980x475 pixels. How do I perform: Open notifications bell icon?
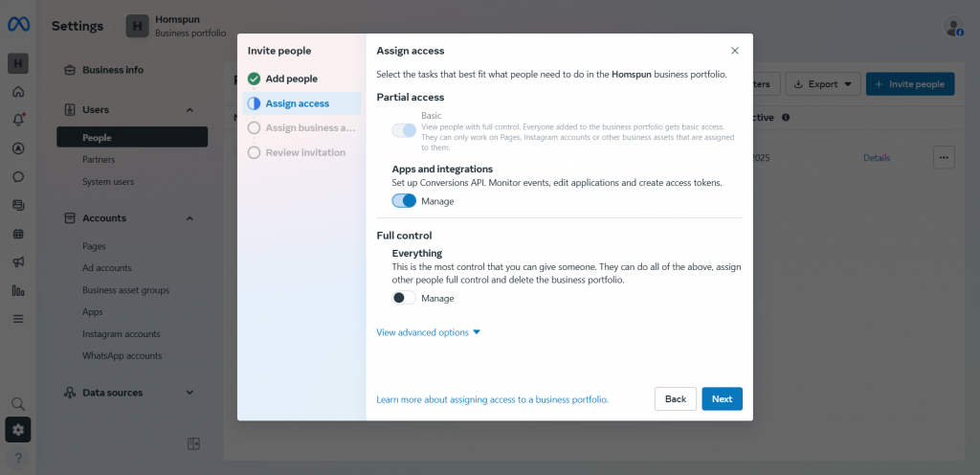(18, 120)
